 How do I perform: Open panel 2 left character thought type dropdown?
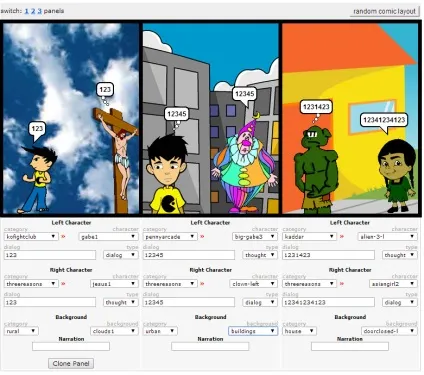click(x=260, y=255)
